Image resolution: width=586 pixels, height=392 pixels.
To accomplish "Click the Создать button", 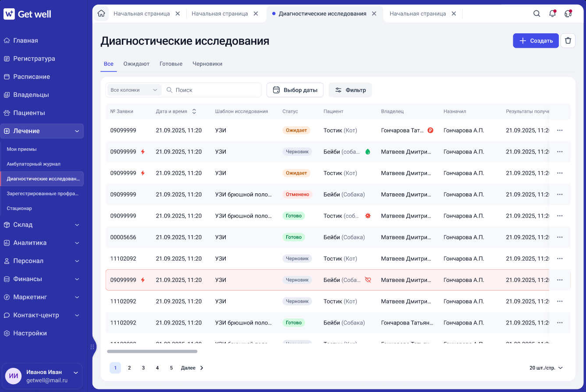I will (536, 41).
